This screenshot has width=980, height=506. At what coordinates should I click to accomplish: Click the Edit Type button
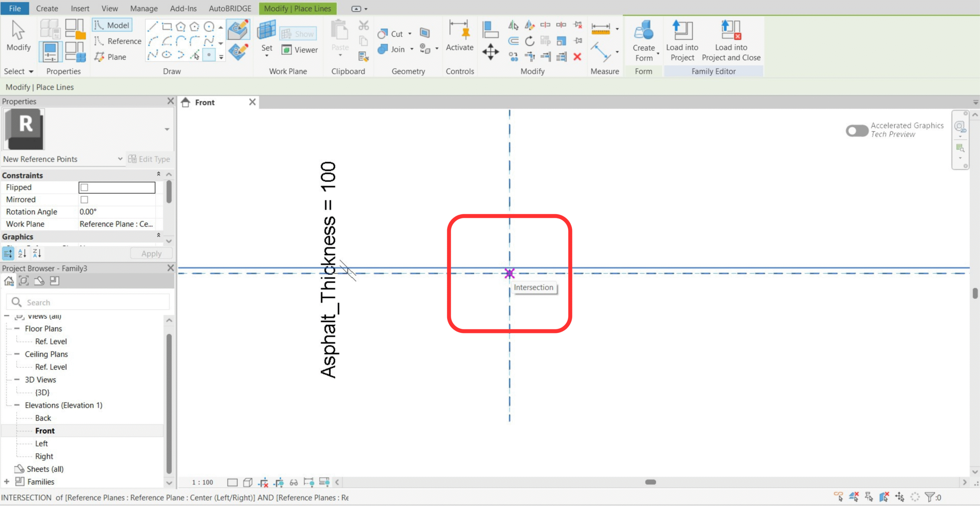149,159
